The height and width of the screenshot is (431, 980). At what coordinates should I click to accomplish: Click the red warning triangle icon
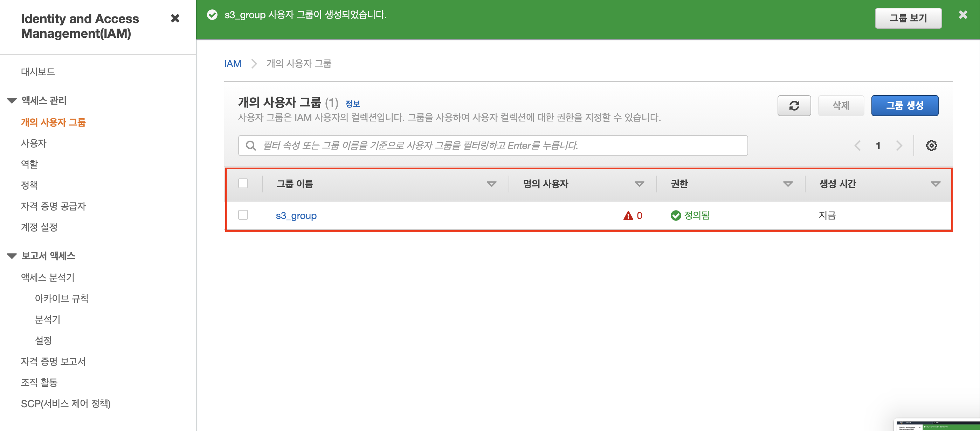[x=628, y=216]
